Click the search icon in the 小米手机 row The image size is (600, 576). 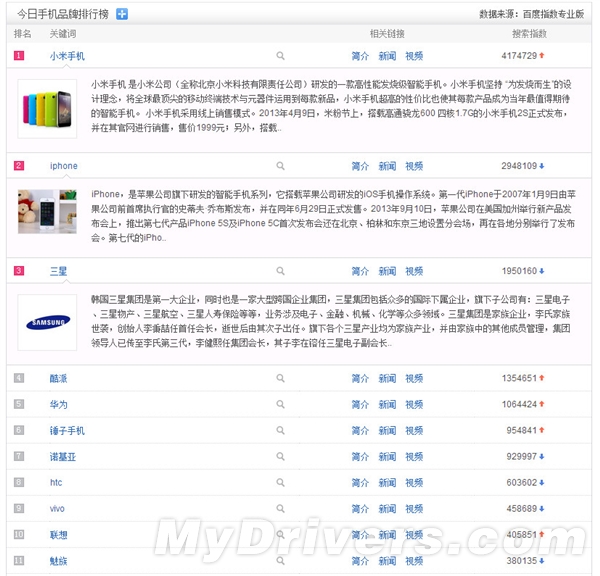click(280, 56)
